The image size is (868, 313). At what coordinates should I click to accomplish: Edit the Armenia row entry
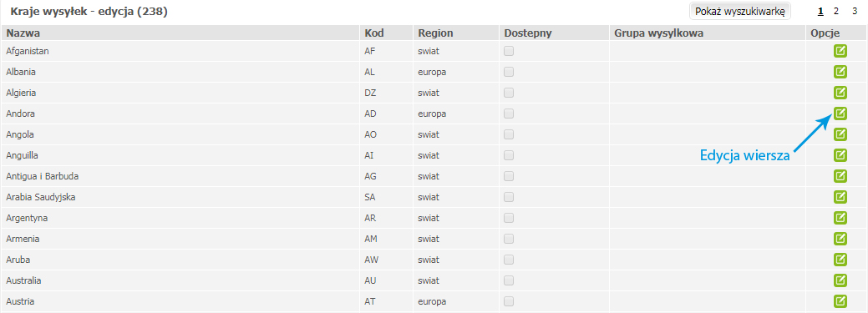pyautogui.click(x=840, y=239)
